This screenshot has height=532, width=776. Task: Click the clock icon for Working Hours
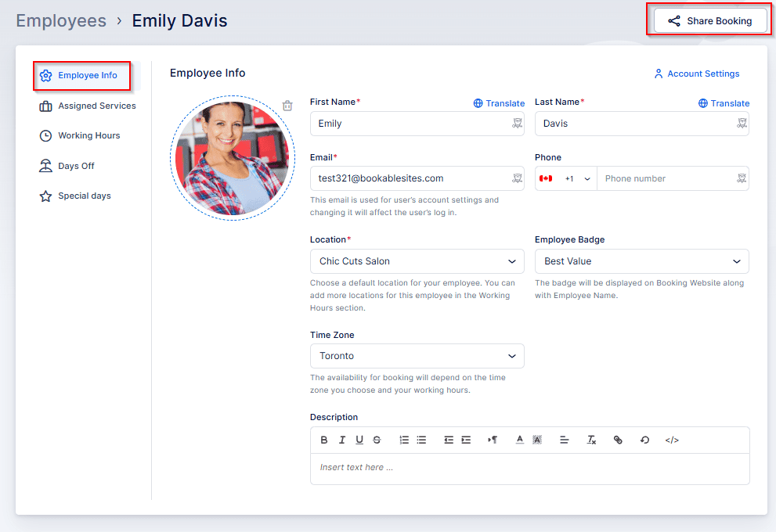pyautogui.click(x=45, y=136)
